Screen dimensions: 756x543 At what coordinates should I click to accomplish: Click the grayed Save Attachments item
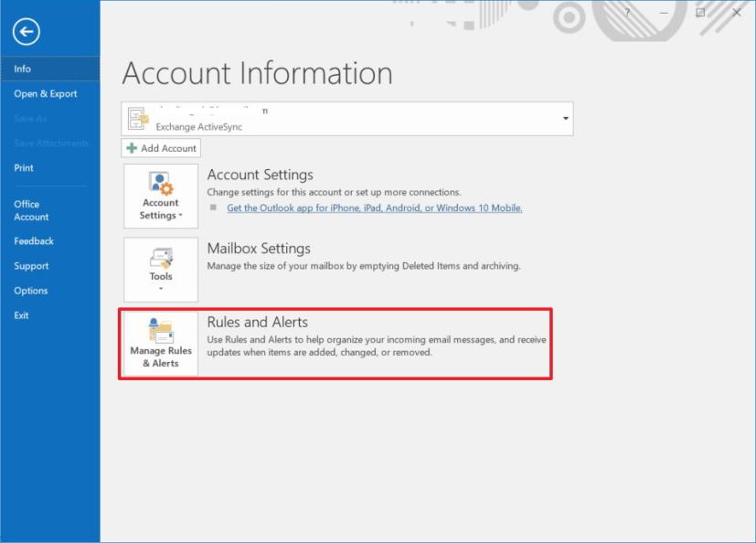(51, 144)
